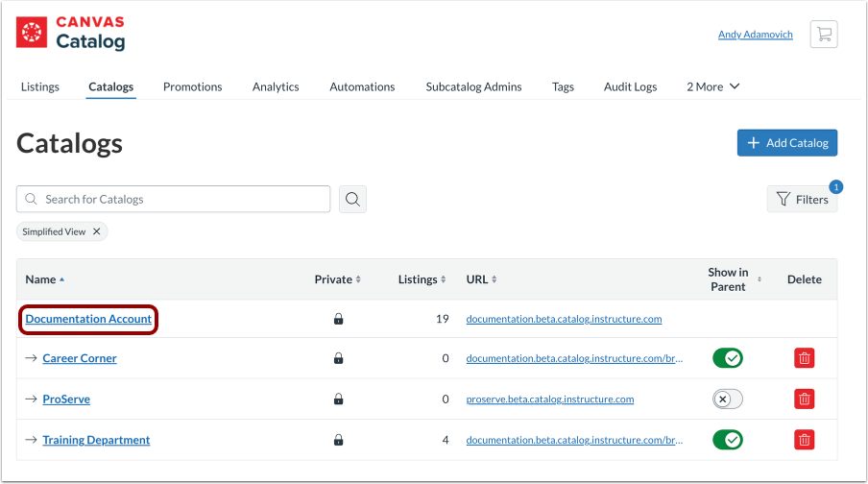This screenshot has height=484, width=868.
Task: Delete the Training Department catalog
Action: tap(805, 440)
